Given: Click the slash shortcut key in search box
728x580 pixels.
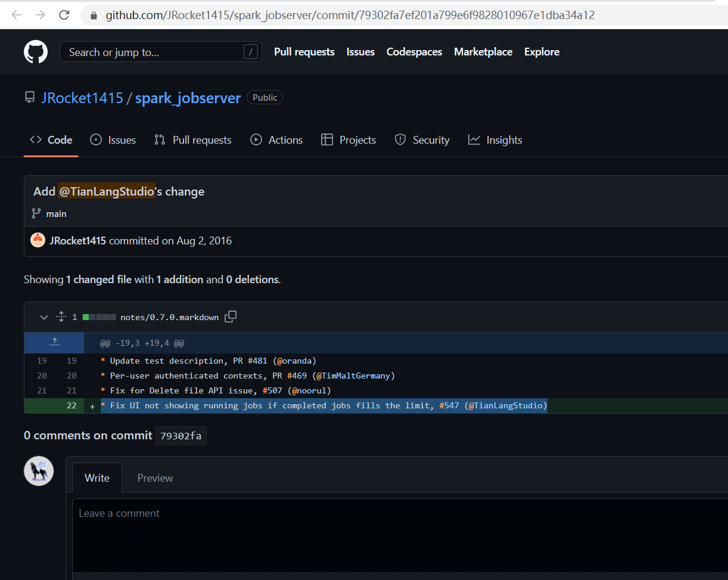Looking at the screenshot, I should (251, 52).
